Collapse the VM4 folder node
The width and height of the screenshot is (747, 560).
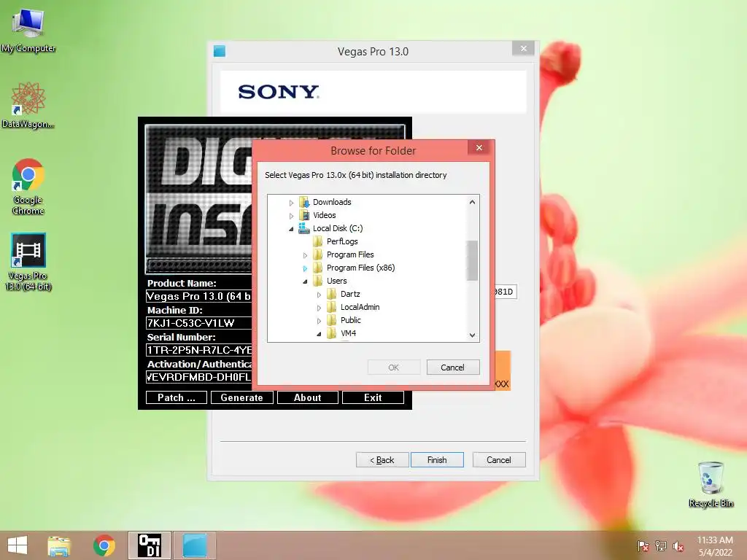tap(319, 334)
